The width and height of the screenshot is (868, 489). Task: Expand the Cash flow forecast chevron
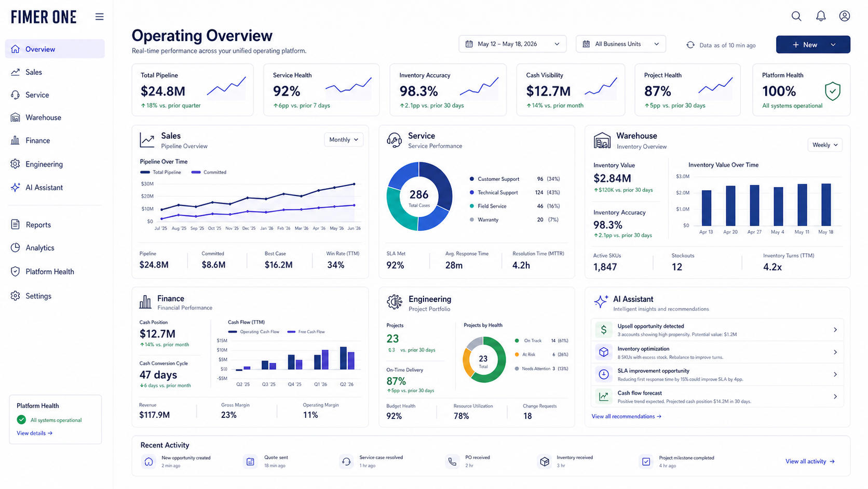tap(835, 397)
